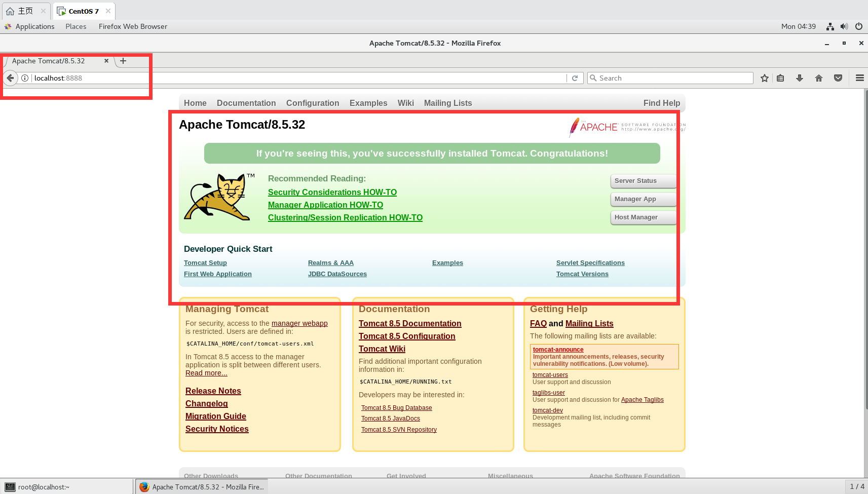This screenshot has height=494, width=868.
Task: Open First Web Application link
Action: (218, 274)
